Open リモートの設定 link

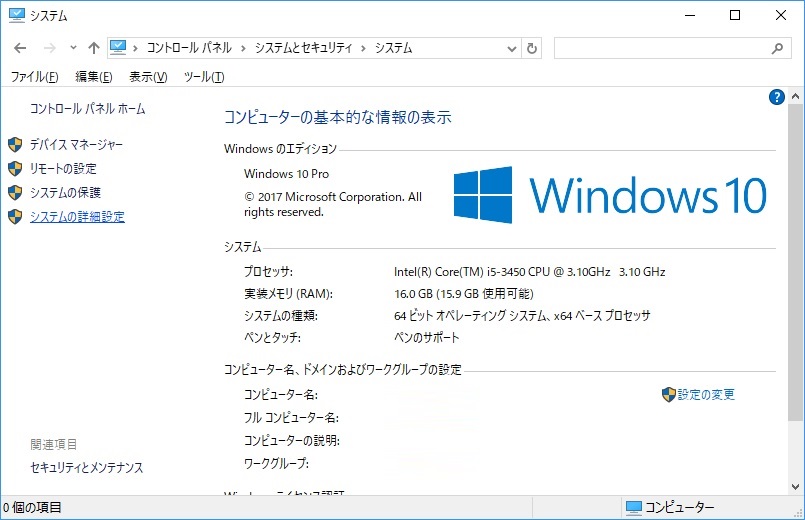pyautogui.click(x=63, y=168)
